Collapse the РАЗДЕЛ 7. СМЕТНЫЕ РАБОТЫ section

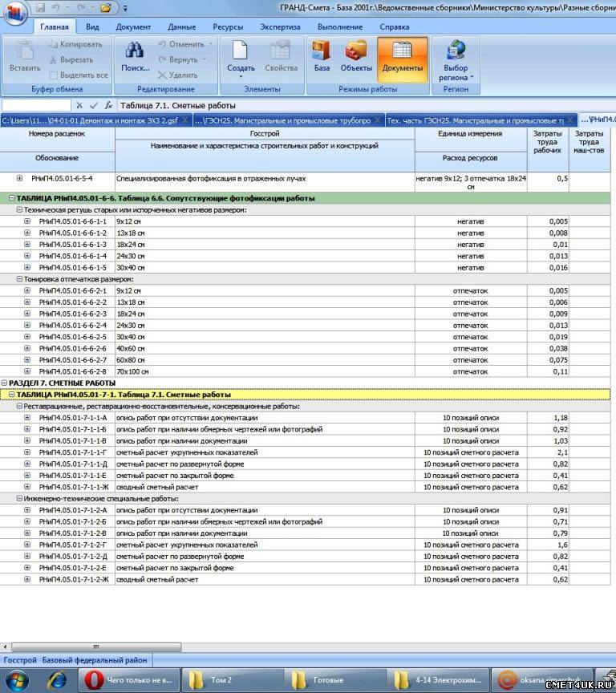(x=4, y=383)
